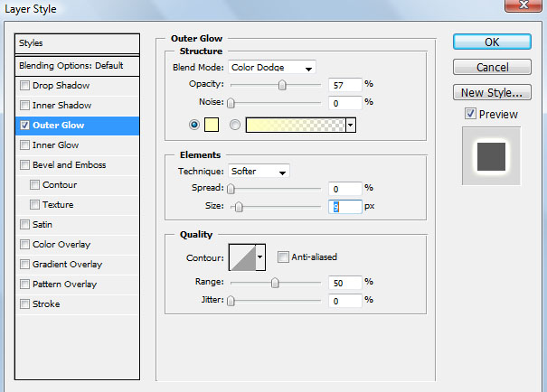Select the Styles list header
The width and height of the screenshot is (547, 392).
click(x=77, y=43)
